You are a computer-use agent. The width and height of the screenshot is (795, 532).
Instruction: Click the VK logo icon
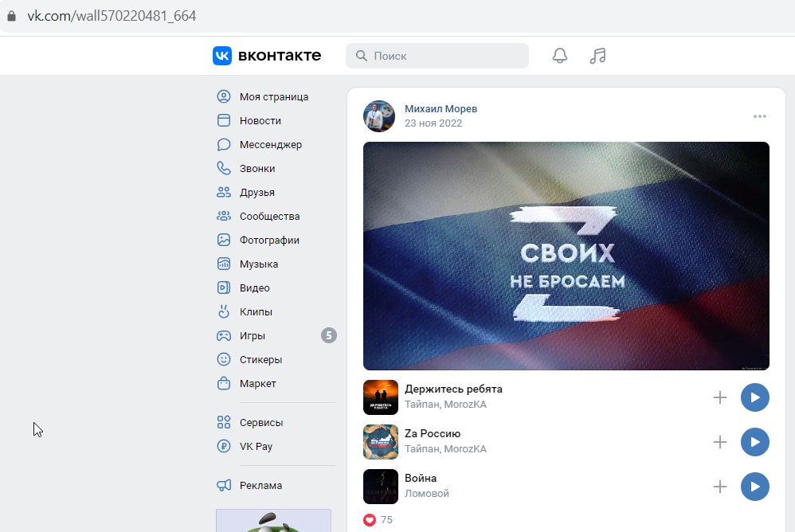(x=222, y=56)
